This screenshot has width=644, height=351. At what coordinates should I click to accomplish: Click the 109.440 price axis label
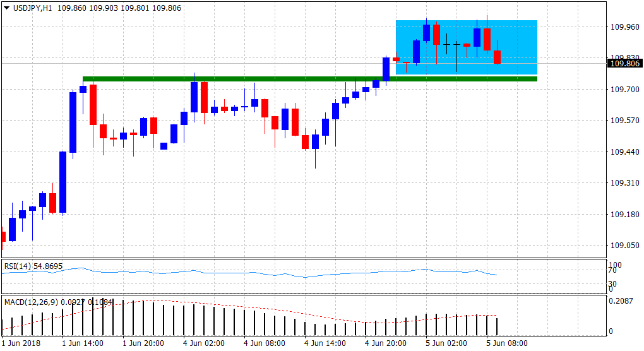(x=623, y=152)
